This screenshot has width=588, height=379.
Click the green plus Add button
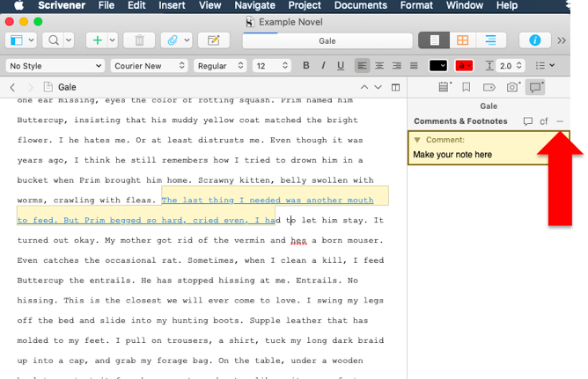click(x=97, y=40)
